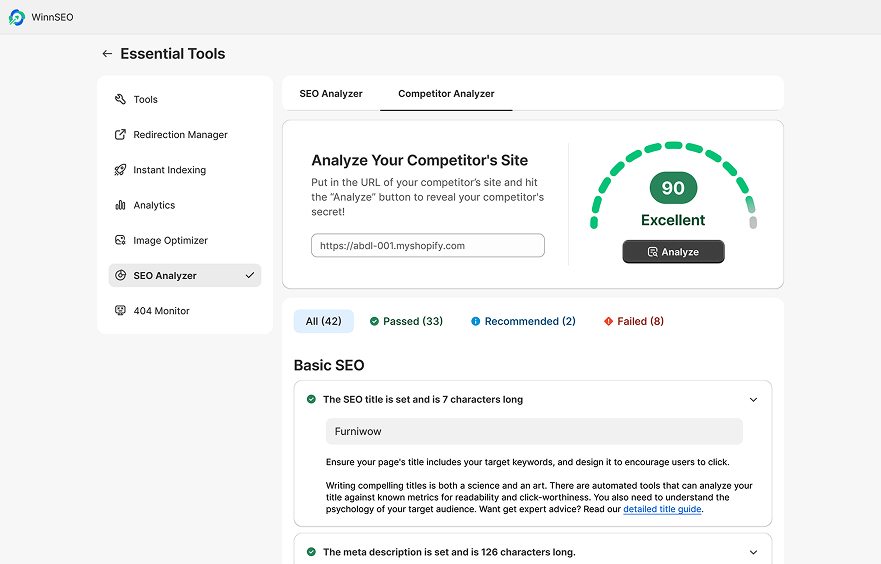This screenshot has width=881, height=564.
Task: Click the Analyze button
Action: click(x=673, y=252)
